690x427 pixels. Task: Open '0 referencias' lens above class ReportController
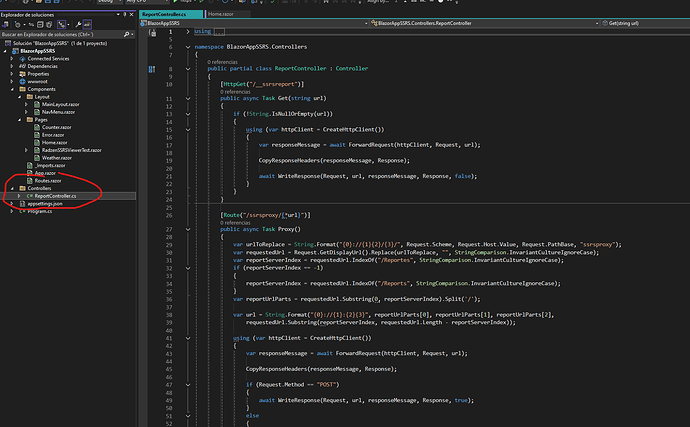point(222,62)
